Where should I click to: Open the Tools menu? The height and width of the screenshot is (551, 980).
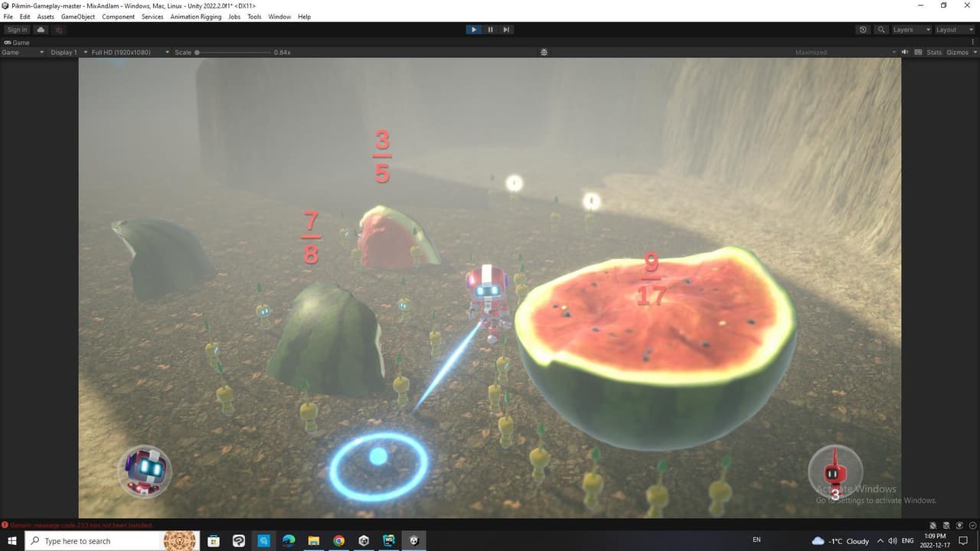[x=254, y=17]
